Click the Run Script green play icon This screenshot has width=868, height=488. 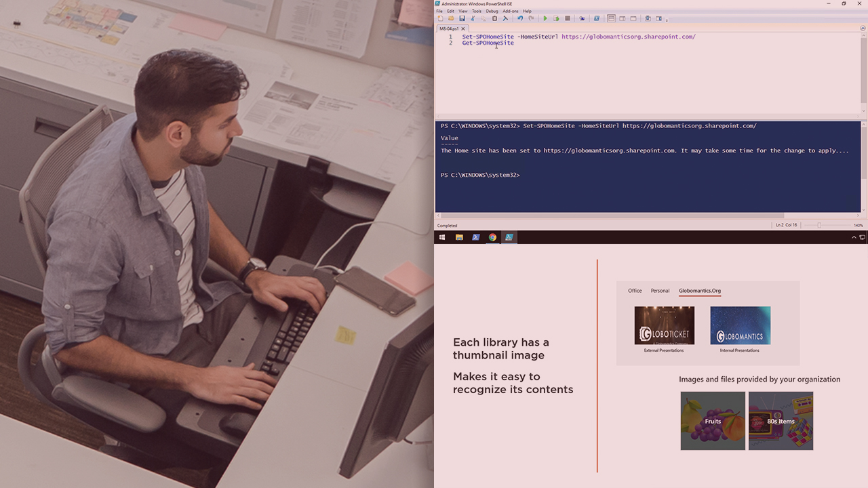545,19
